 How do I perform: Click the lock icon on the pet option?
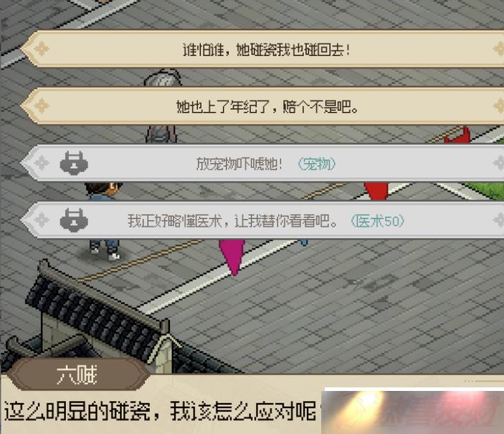74,163
